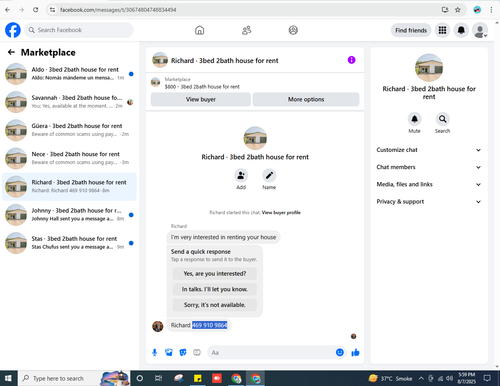Open the Facebook menu grid icon

click(x=442, y=30)
